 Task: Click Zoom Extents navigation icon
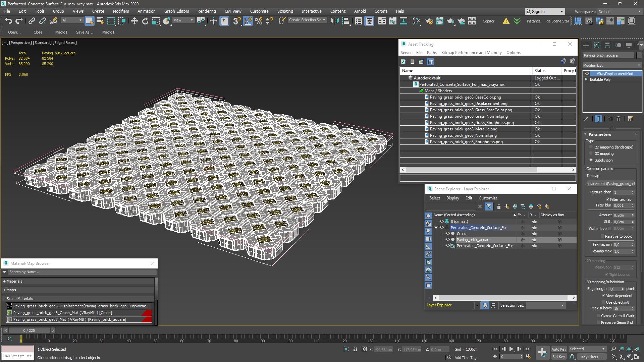pos(629,349)
